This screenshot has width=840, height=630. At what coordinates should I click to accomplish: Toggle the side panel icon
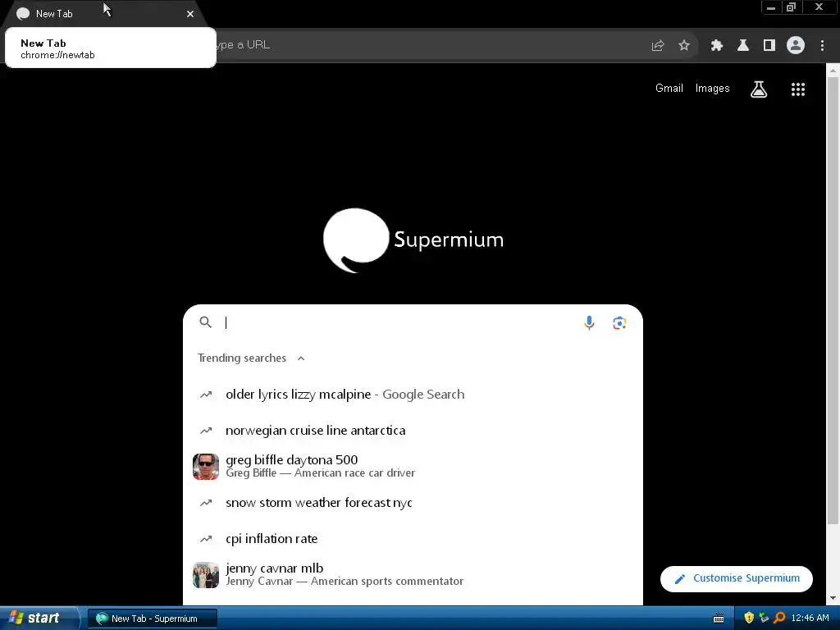point(769,46)
